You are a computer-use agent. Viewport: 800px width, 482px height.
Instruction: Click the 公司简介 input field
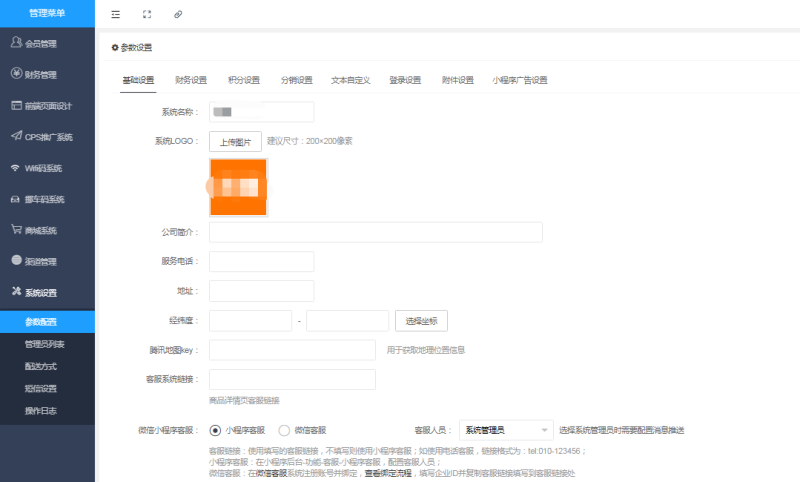375,232
